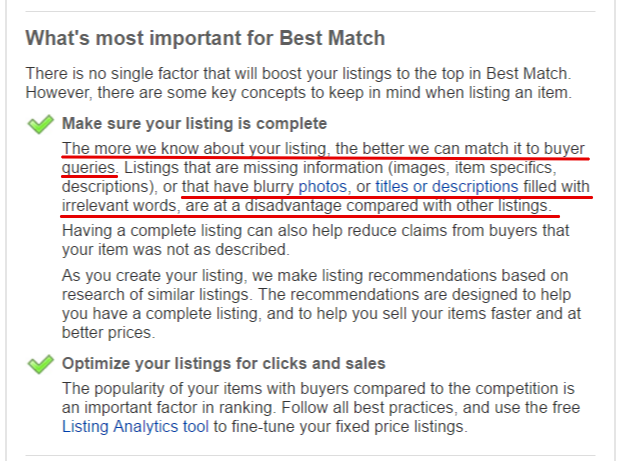Click the "Make sure your listing is complete" subheading
Image resolution: width=621 pixels, height=461 pixels.
point(194,124)
